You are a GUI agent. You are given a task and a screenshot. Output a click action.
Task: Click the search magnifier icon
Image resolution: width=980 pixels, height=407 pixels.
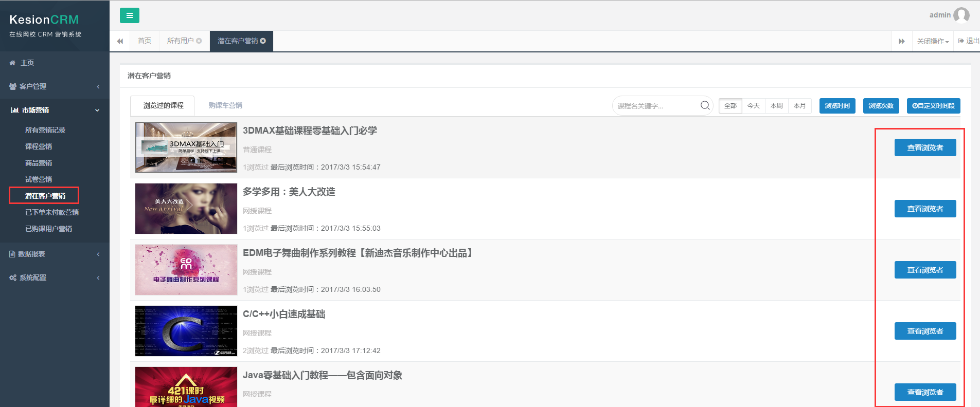click(x=705, y=105)
